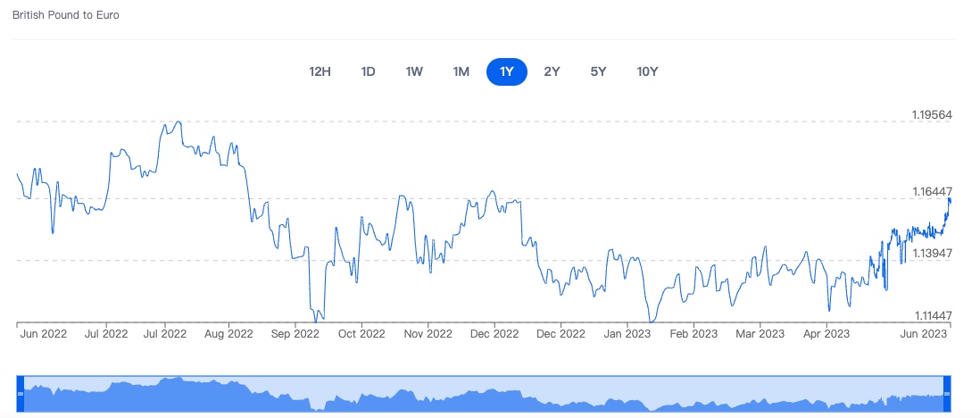The height and width of the screenshot is (418, 980).
Task: Switch chart to 1D range
Action: 368,72
